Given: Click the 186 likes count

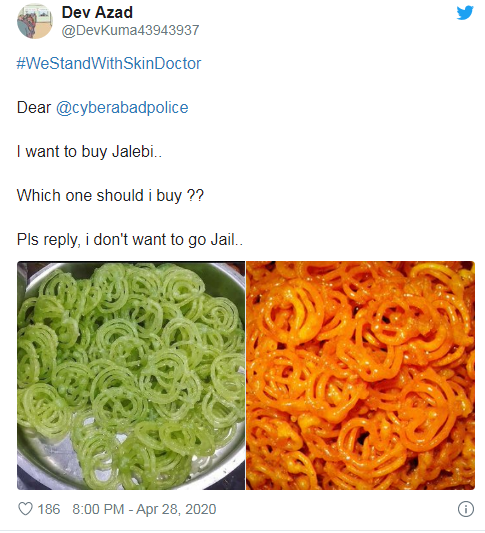Looking at the screenshot, I should tap(49, 509).
